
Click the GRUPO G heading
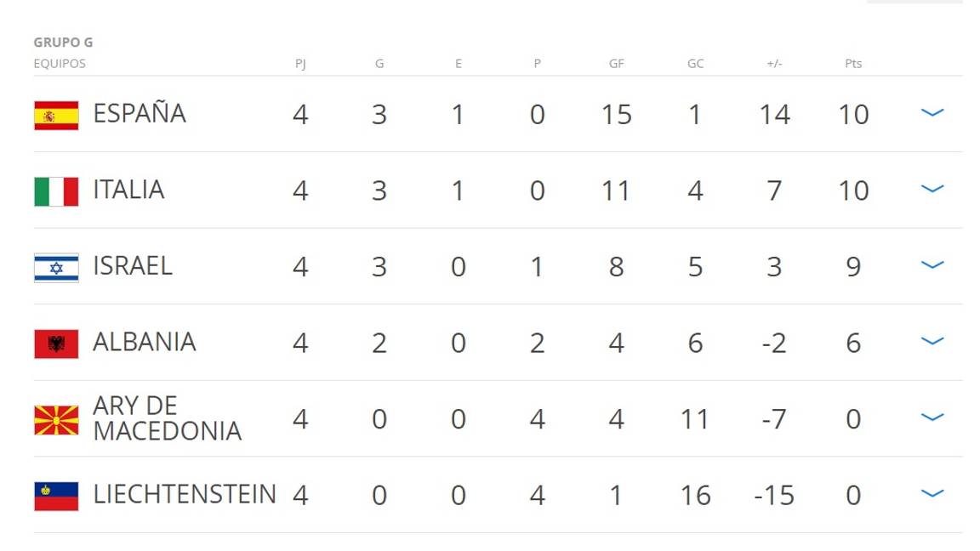[63, 43]
